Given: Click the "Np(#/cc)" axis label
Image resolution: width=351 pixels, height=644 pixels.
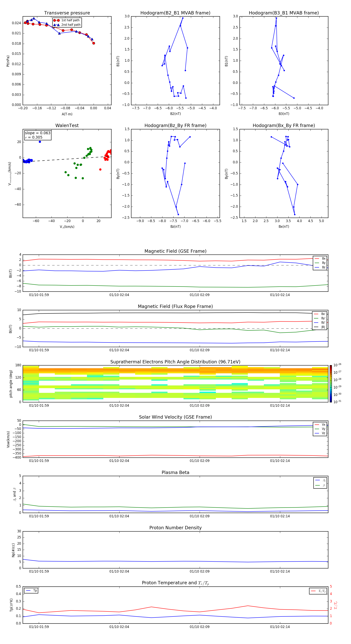Looking at the screenshot, I should click(13, 550).
